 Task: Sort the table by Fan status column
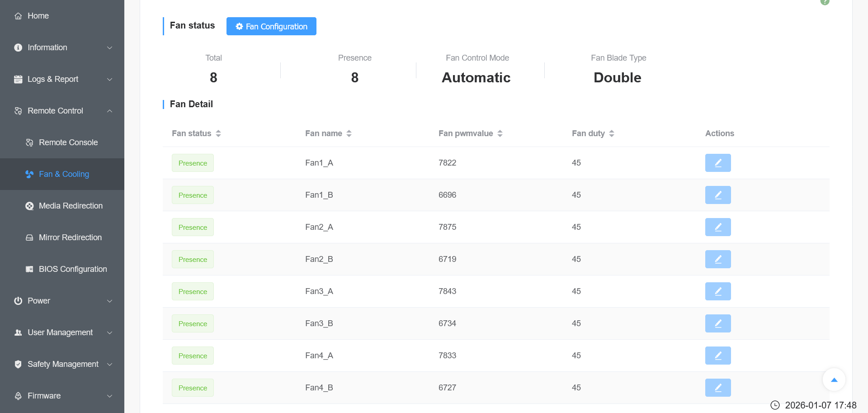coord(218,133)
